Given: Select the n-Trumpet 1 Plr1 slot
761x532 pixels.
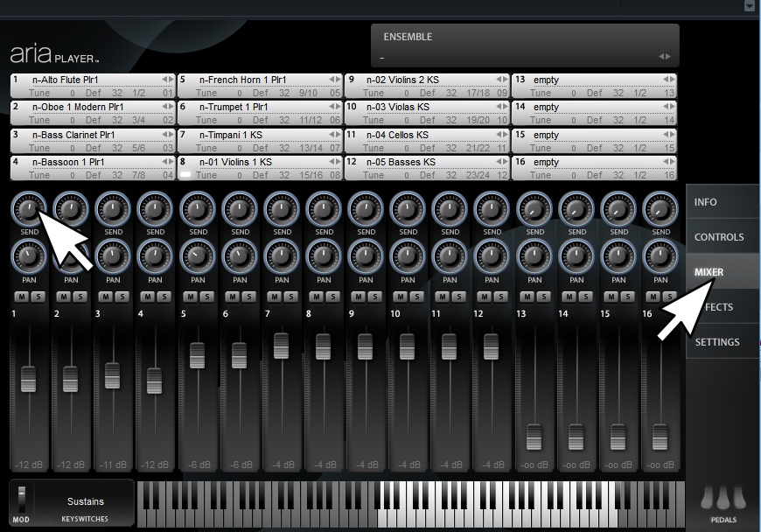Looking at the screenshot, I should point(260,113).
